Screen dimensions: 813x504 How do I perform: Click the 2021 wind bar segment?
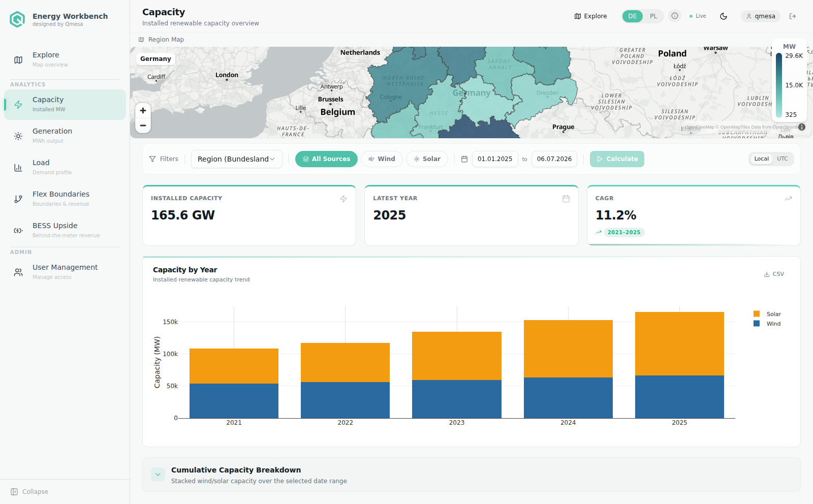pos(234,401)
